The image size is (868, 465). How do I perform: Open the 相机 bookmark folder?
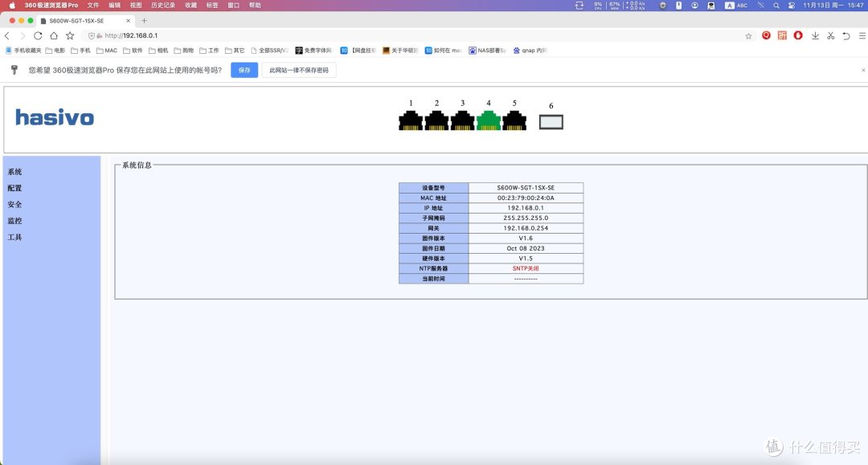[158, 51]
